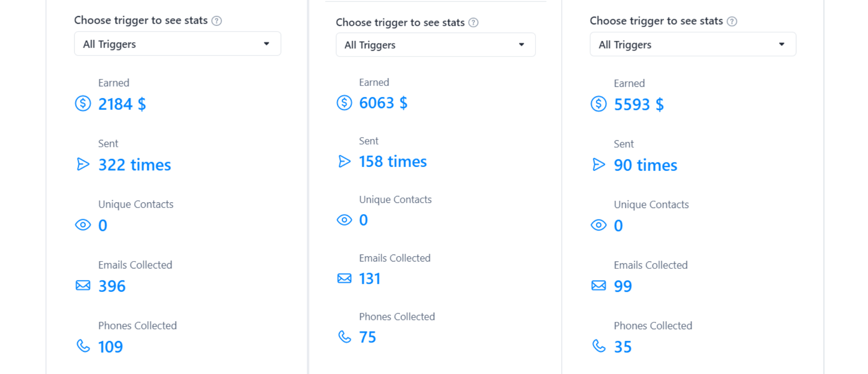Open the middle panel All Triggers dropdown
This screenshot has height=374, width=868.
(435, 45)
